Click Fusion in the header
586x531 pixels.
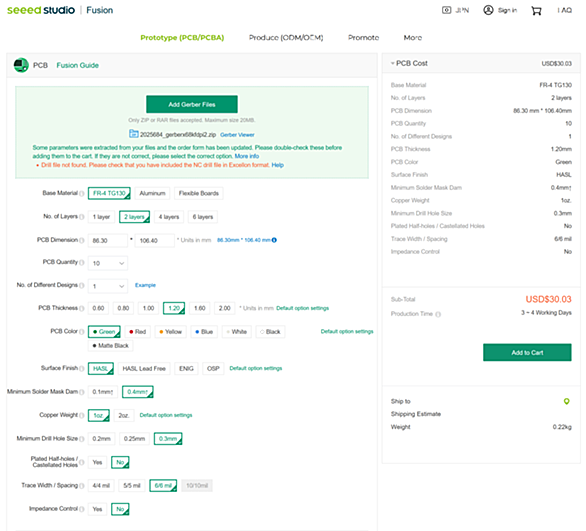tap(99, 10)
